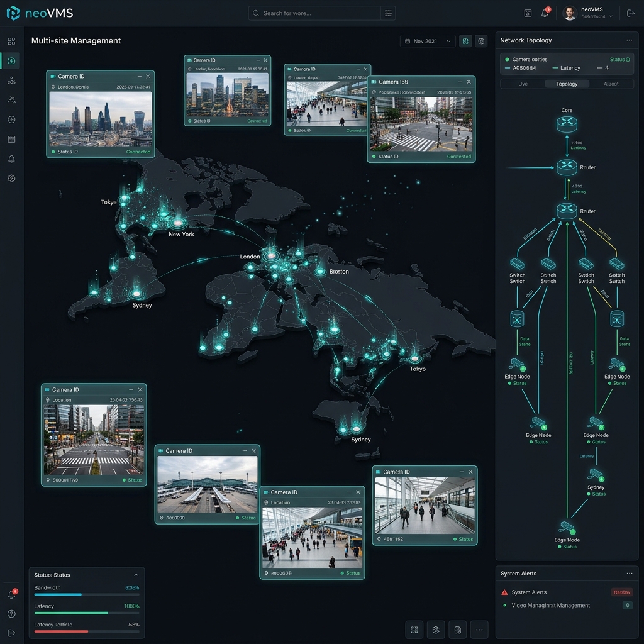
Task: Click the Bandwidth progress bar
Action: coord(87,594)
